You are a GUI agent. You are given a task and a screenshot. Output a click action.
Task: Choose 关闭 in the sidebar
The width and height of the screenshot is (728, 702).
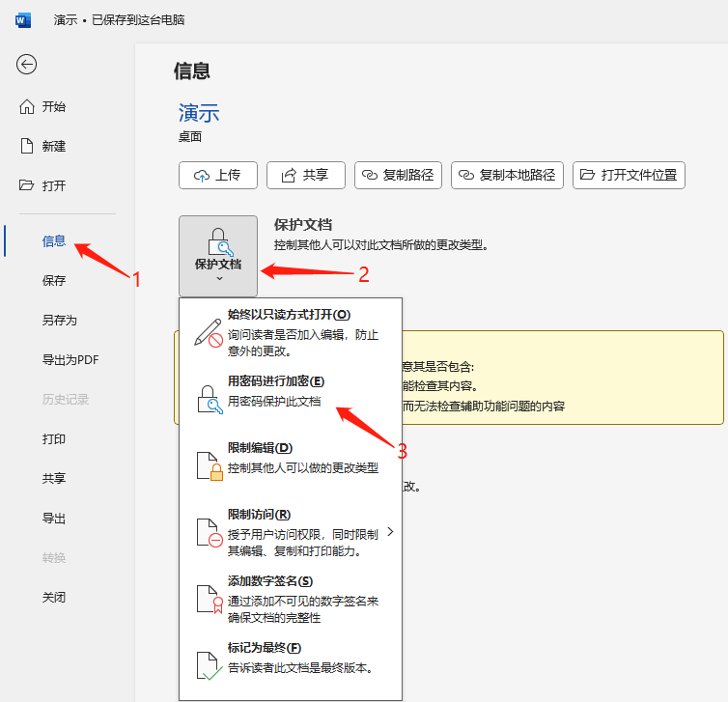54,597
